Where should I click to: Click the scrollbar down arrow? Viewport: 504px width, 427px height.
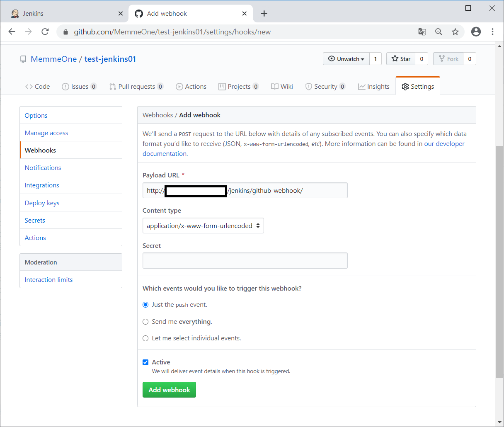(x=500, y=422)
